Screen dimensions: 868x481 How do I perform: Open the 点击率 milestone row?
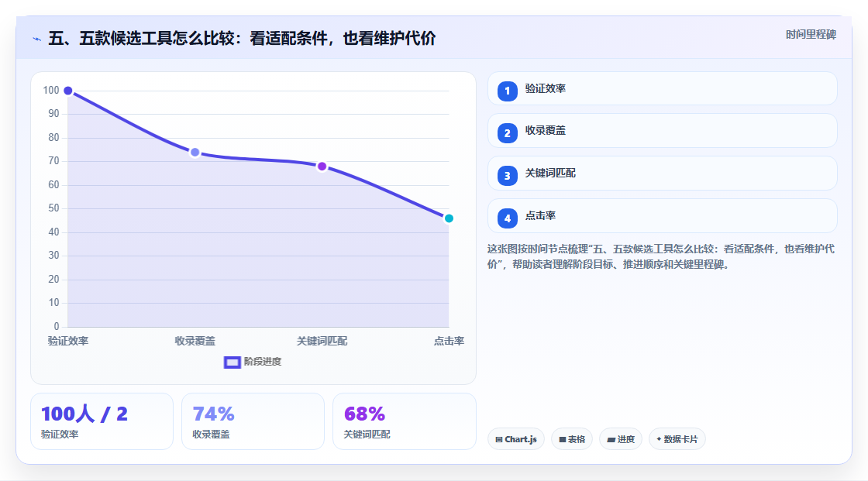coord(662,216)
